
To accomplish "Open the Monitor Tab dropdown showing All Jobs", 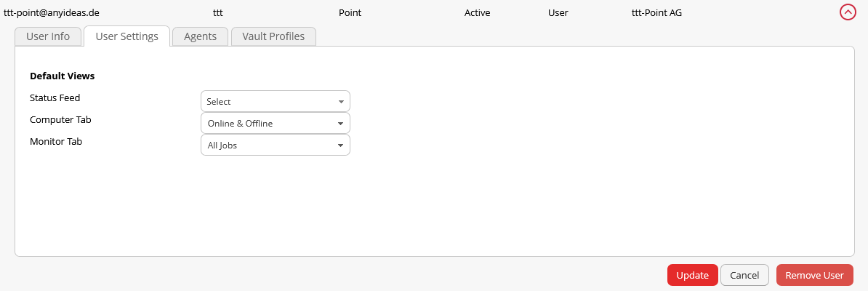I will coord(275,145).
